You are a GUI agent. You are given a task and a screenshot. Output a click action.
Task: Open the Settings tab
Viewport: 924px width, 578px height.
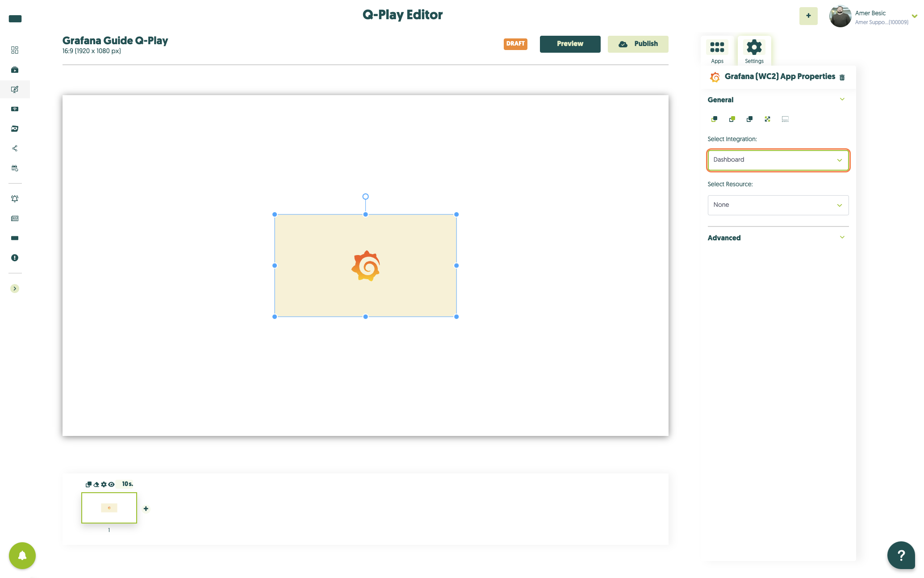coord(754,51)
